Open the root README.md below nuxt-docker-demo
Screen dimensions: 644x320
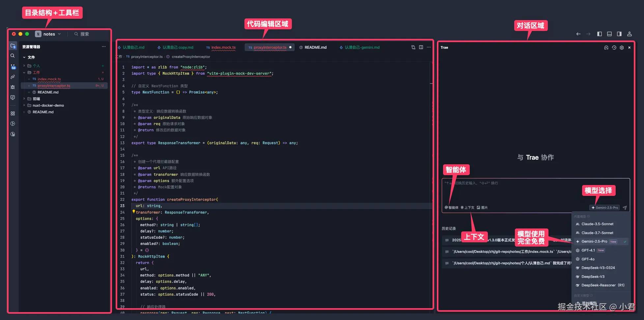tap(64, 112)
